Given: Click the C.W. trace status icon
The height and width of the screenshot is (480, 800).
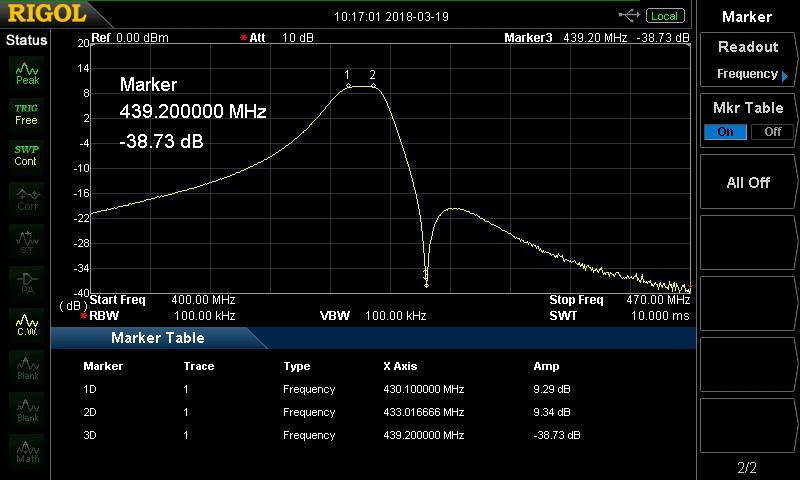Looking at the screenshot, I should coord(27,324).
